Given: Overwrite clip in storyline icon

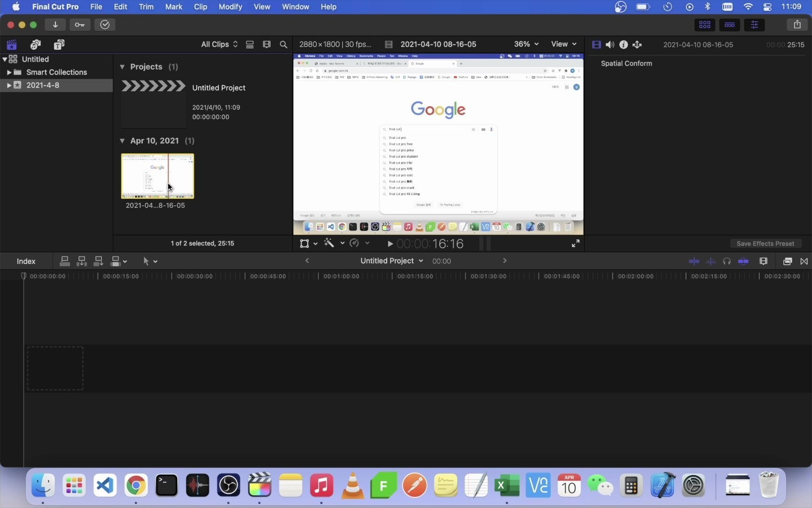Looking at the screenshot, I should point(116,261).
